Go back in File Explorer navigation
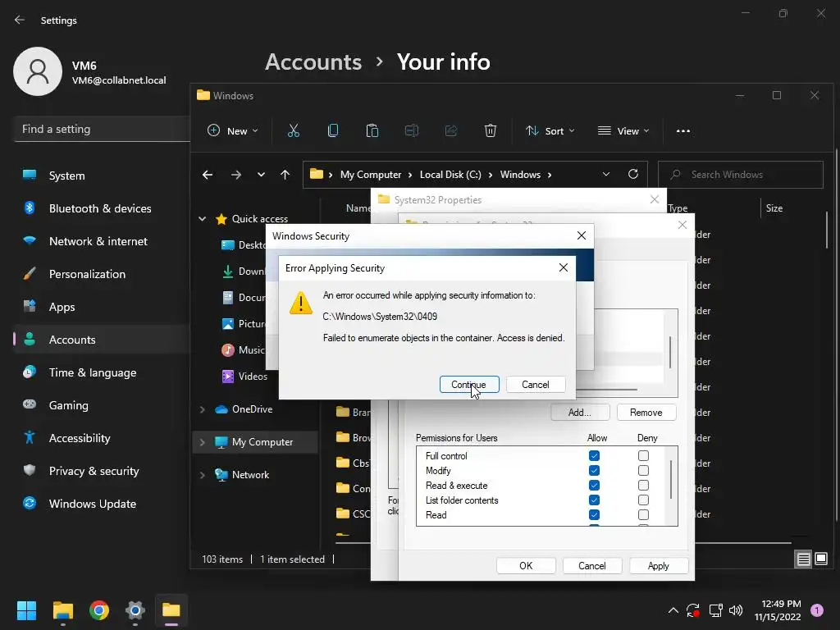 click(x=208, y=175)
